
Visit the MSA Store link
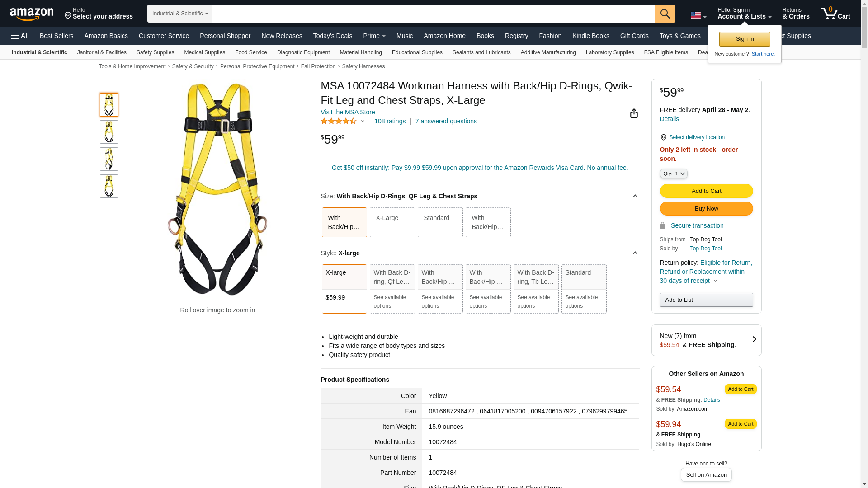[x=348, y=112]
